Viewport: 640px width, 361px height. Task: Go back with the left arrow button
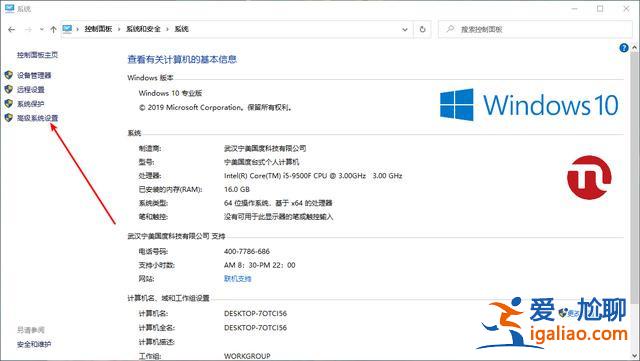[x=11, y=29]
